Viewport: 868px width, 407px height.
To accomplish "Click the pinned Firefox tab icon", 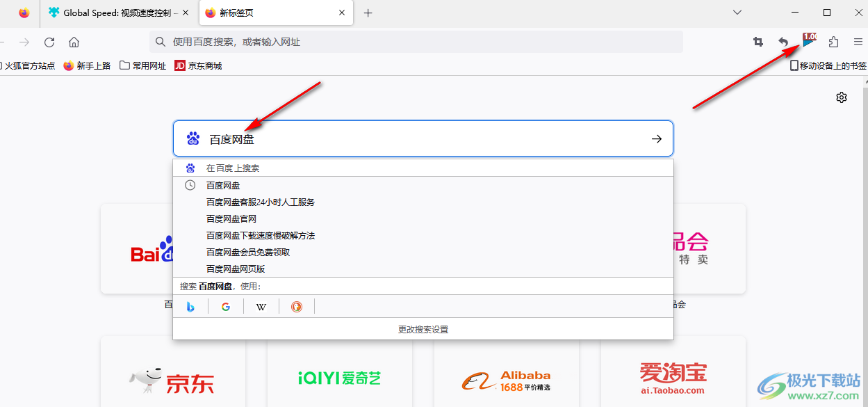I will (x=24, y=13).
